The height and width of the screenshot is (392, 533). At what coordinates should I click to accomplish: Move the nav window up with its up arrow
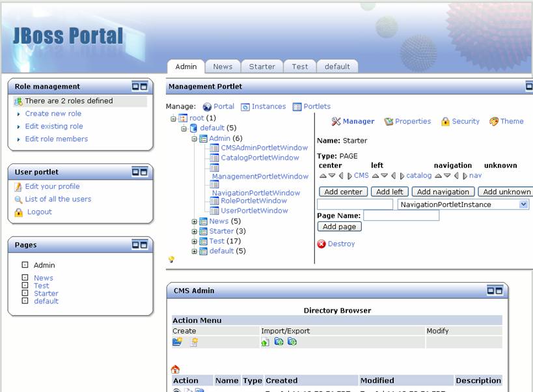point(438,176)
